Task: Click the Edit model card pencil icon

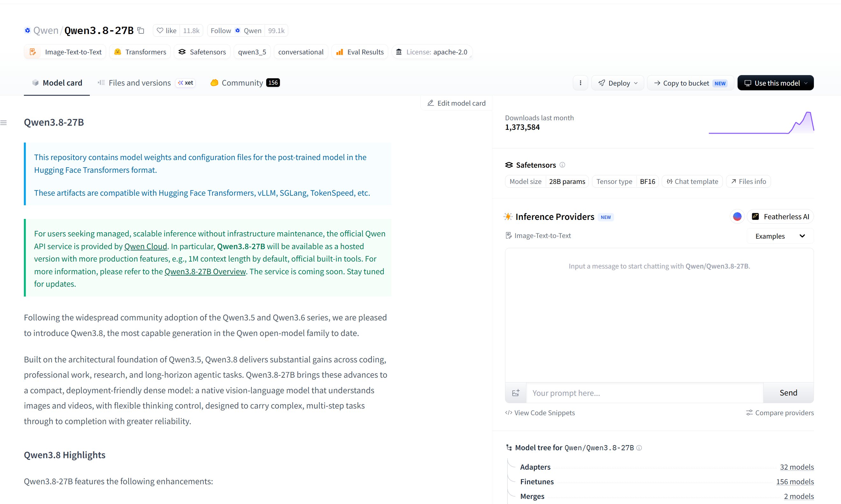Action: click(431, 103)
